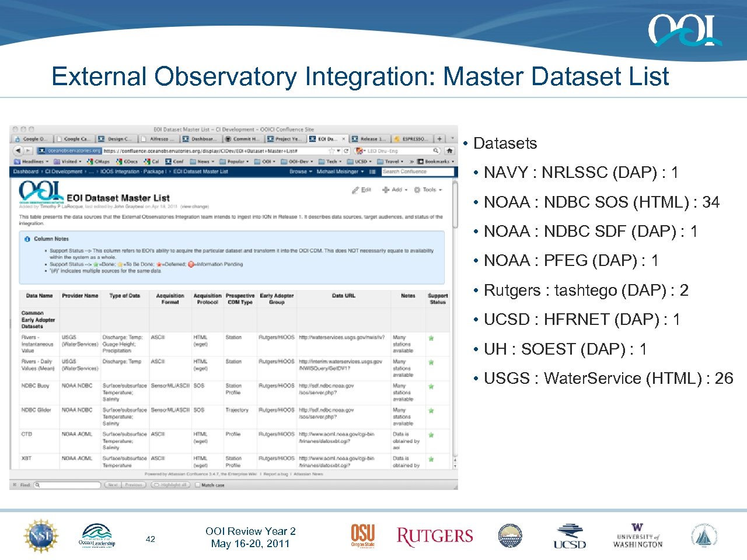Click the GDocs bookmark toolbar icon

coord(120,160)
